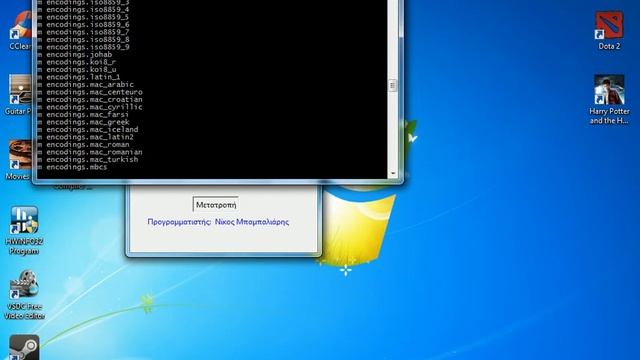Launch the Dota 2 shortcut
The width and height of the screenshot is (640, 360).
pos(609,31)
